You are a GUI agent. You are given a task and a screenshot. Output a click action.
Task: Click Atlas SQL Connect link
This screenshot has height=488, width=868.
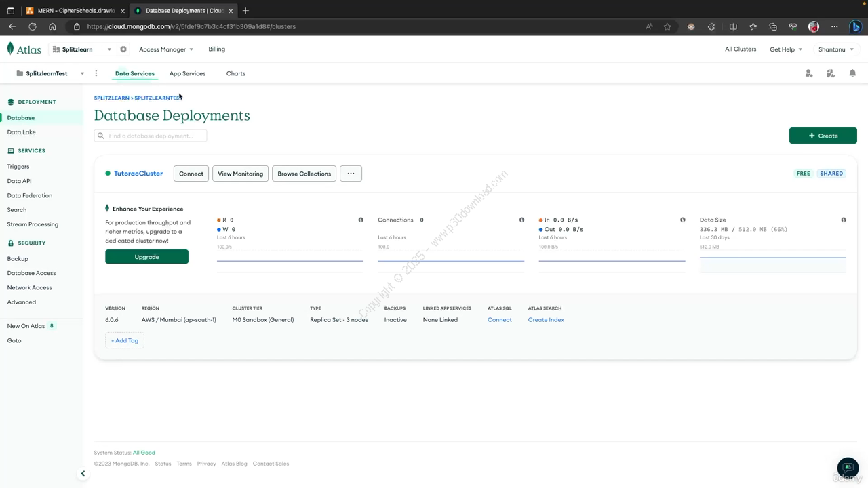click(x=500, y=320)
